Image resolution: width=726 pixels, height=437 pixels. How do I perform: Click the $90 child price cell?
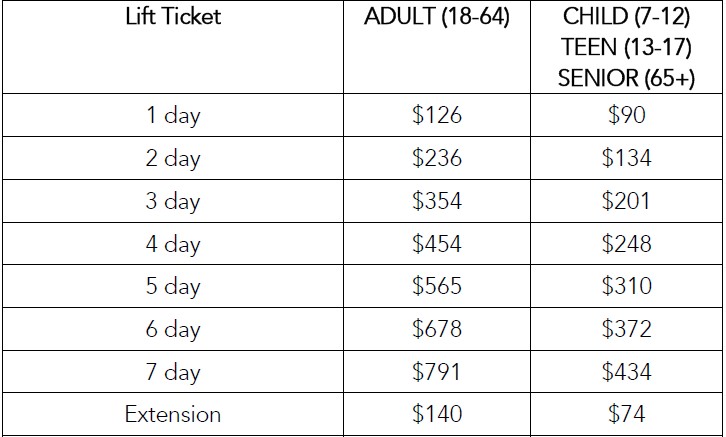[626, 115]
